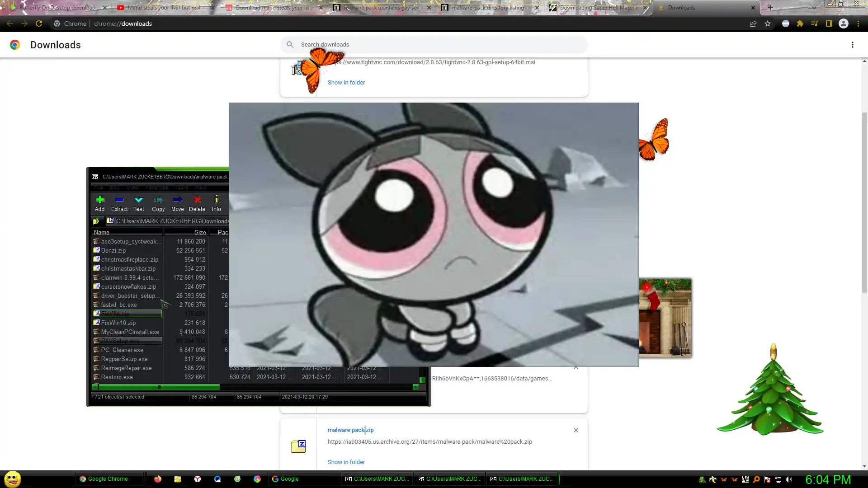Expand Chrome's main three-dot menu

tap(858, 23)
